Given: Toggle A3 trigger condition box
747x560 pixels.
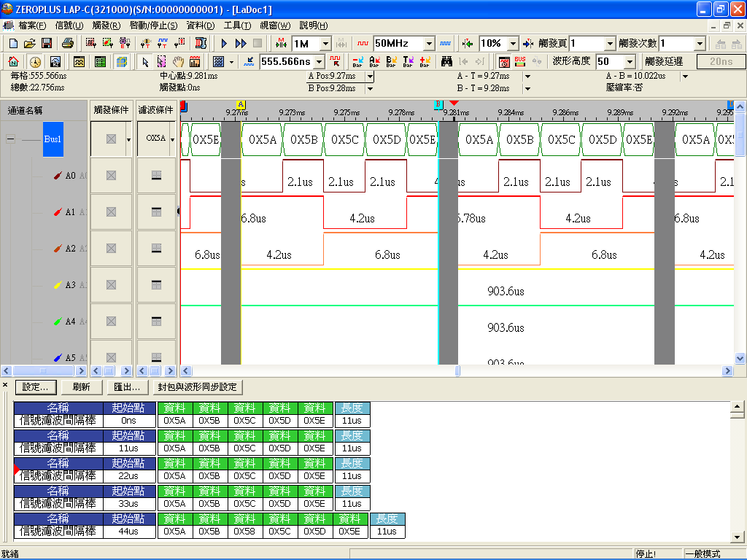Looking at the screenshot, I should coord(111,285).
